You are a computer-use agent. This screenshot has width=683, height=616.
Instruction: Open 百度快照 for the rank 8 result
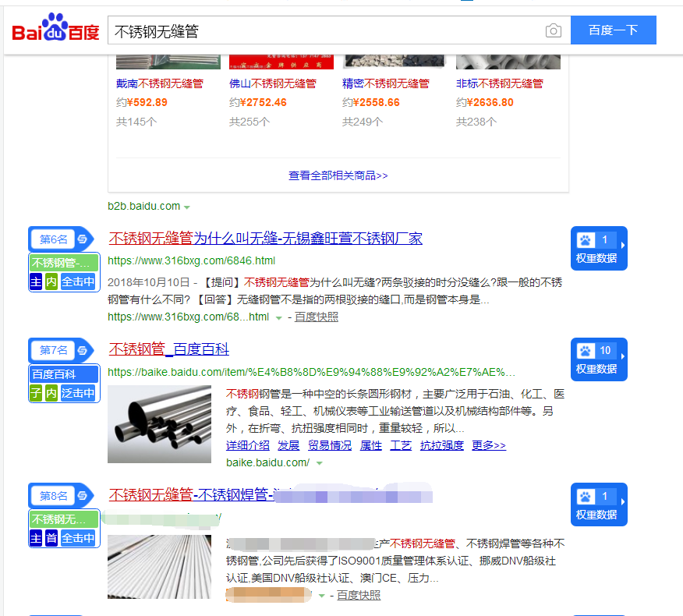pos(359,596)
